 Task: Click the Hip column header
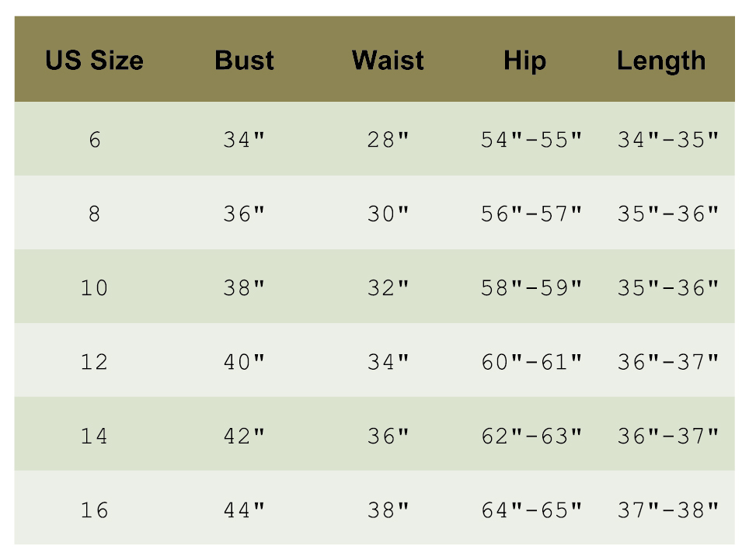tap(524, 61)
